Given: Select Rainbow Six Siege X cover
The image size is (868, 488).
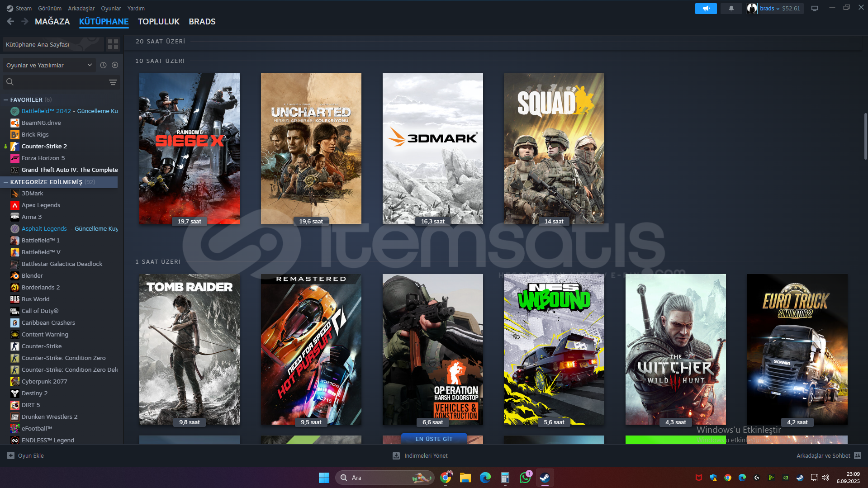Looking at the screenshot, I should pos(190,148).
